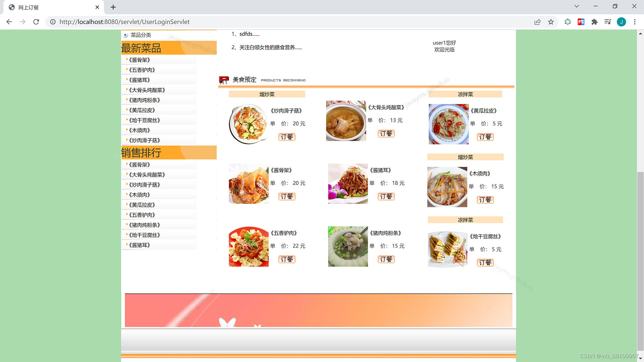644x362 pixels.
Task: Open 黄瓜拉皮 in the 销售排行 list
Action: 142,205
